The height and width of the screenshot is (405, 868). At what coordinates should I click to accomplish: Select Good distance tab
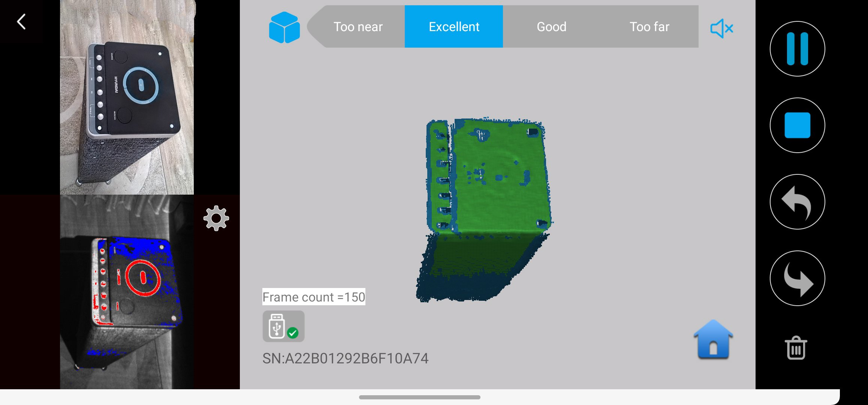(551, 27)
